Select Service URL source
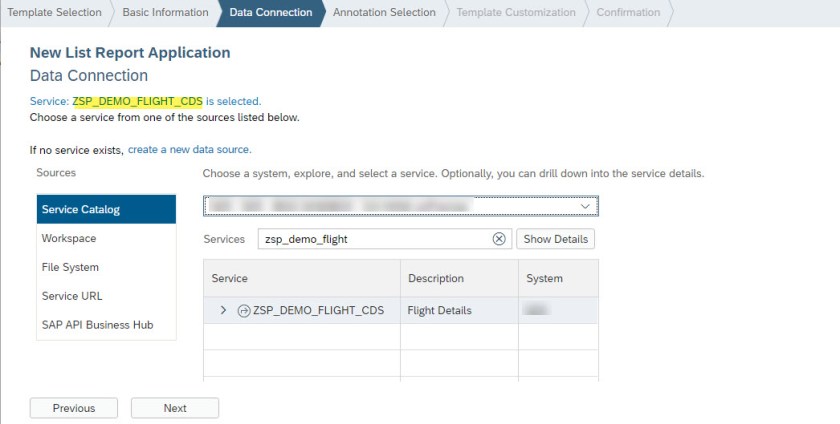The height and width of the screenshot is (424, 840). pyautogui.click(x=71, y=296)
